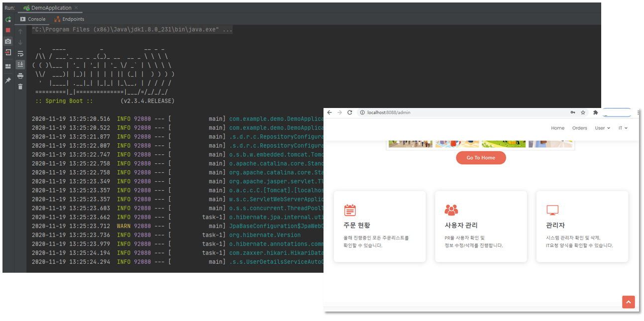644x321 pixels.
Task: Rerun DemoApplication with the green rerun icon
Action: point(8,19)
